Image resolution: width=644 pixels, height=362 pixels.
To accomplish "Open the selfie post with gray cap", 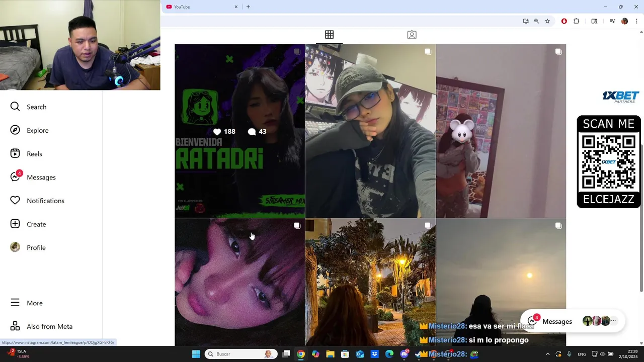I will [370, 131].
